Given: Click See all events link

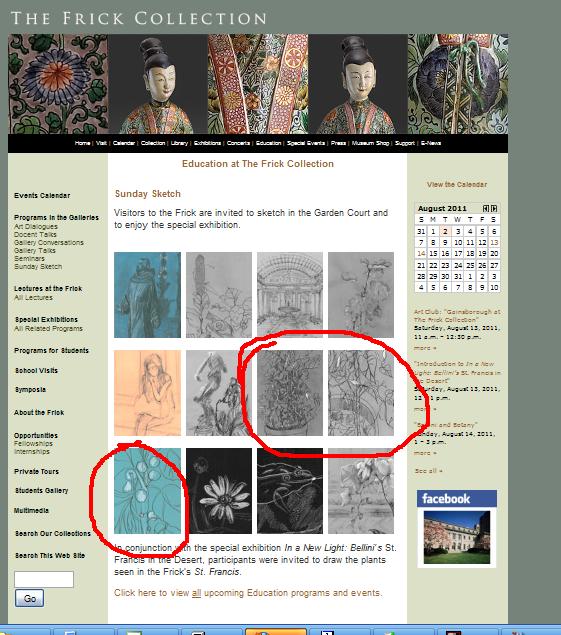Looking at the screenshot, I should click(429, 471).
